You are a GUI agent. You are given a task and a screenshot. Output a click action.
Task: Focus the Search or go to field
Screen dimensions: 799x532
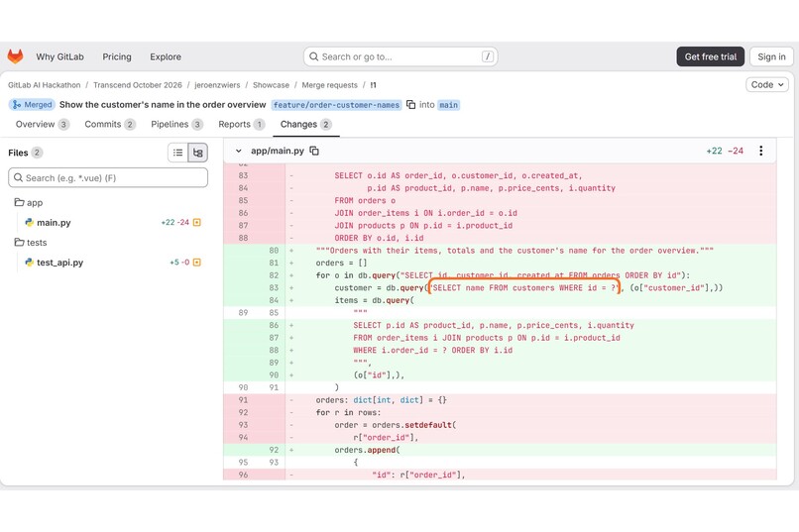click(x=400, y=56)
